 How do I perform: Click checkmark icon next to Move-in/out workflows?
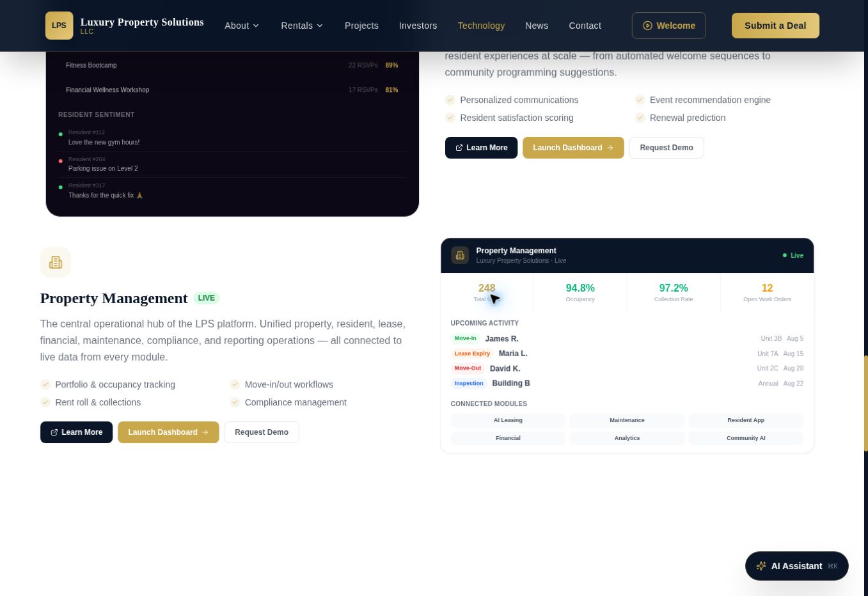(235, 384)
